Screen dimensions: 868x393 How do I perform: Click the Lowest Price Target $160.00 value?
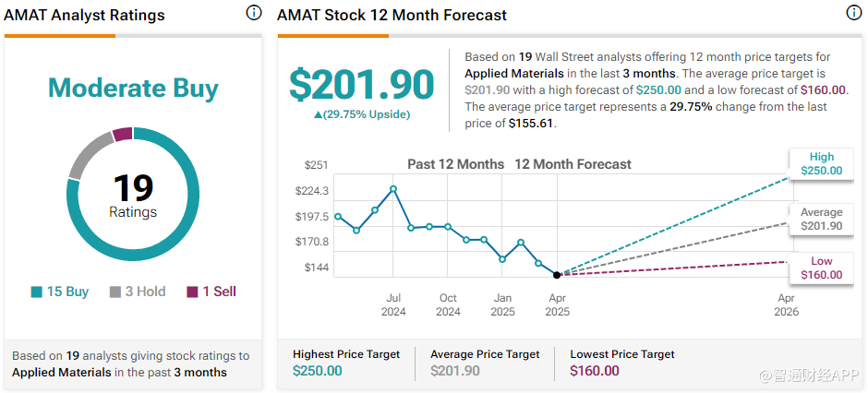click(x=595, y=371)
